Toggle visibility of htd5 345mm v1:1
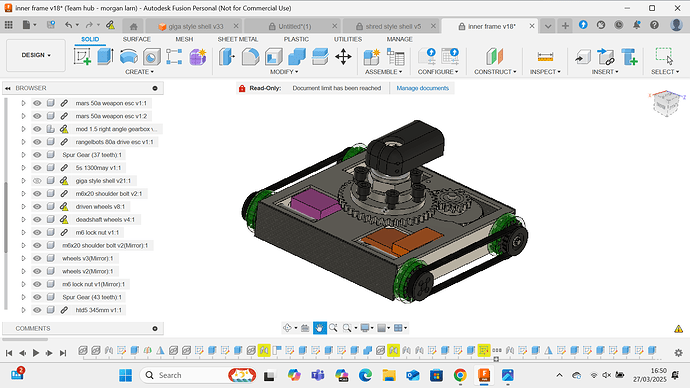 (x=37, y=310)
